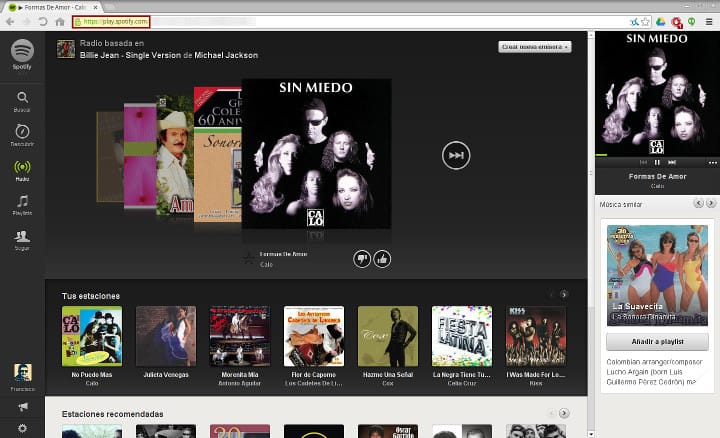
Task: Open the Chrome hamburger menu
Action: (x=709, y=22)
